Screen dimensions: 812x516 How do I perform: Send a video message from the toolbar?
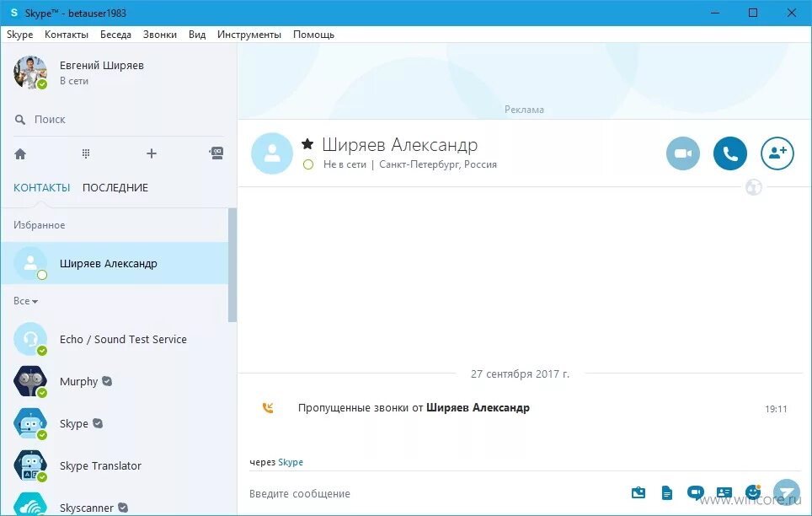(x=695, y=492)
